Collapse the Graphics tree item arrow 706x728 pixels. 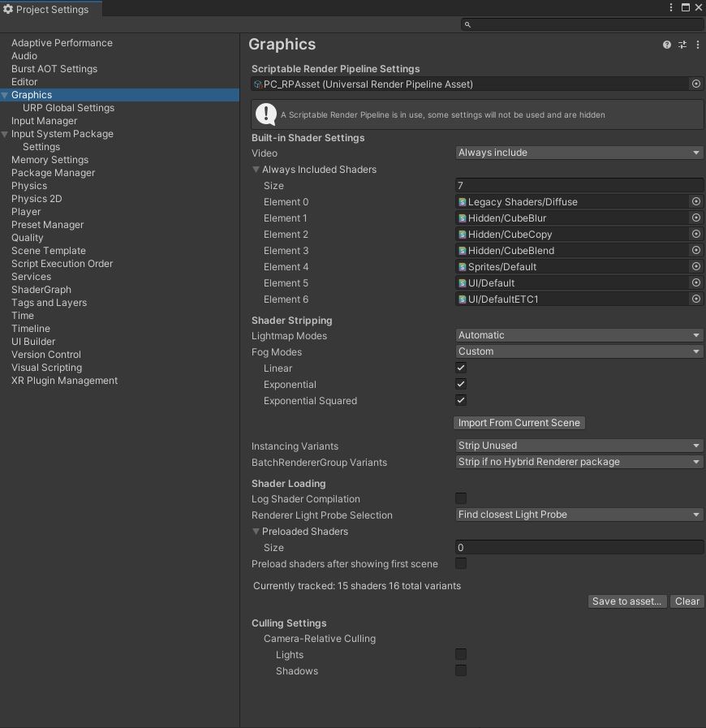(5, 95)
